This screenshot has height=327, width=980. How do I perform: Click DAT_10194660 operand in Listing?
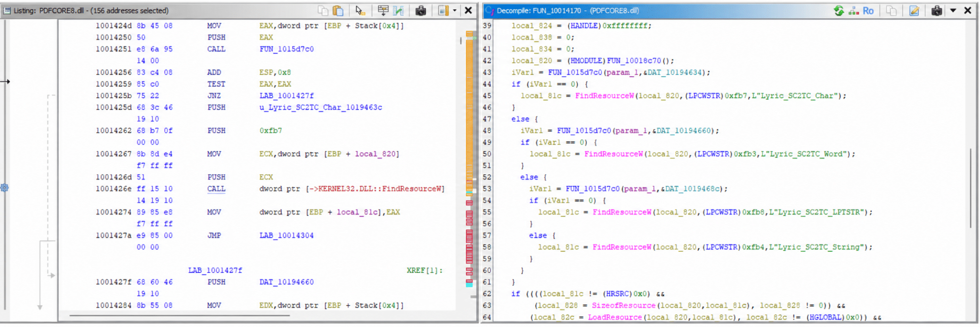(x=286, y=282)
